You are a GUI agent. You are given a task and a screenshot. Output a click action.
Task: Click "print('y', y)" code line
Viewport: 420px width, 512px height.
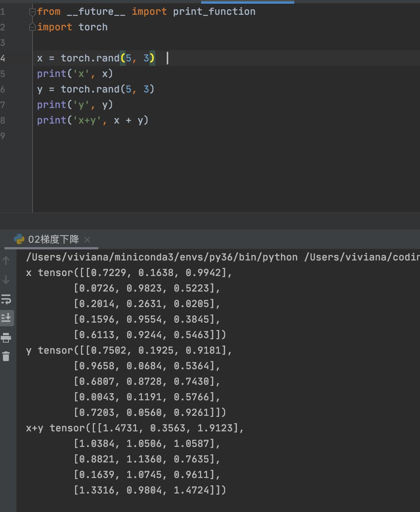[x=75, y=105]
